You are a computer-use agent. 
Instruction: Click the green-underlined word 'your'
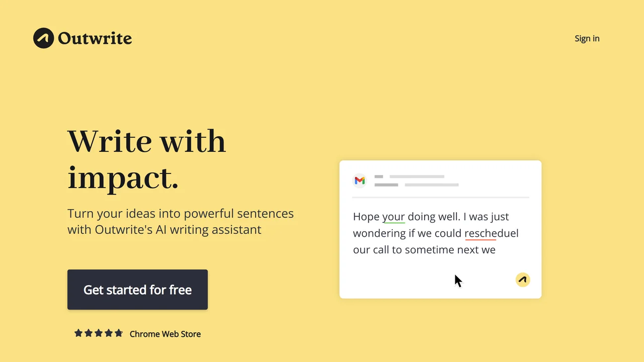(x=393, y=217)
